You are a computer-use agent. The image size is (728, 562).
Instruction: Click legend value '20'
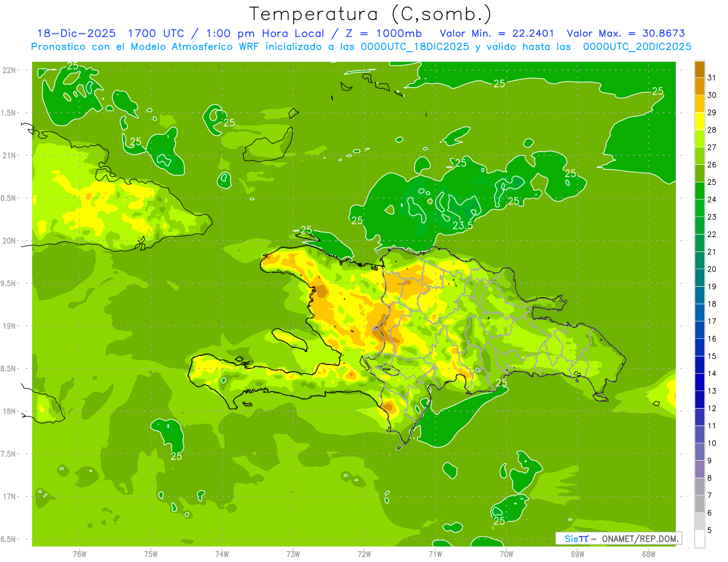click(x=712, y=269)
